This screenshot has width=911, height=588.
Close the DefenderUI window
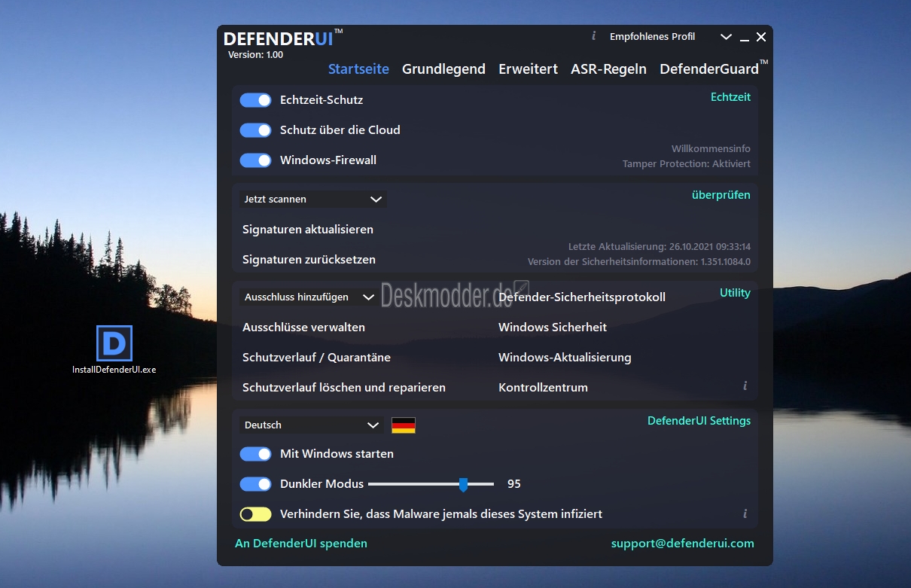click(x=761, y=37)
